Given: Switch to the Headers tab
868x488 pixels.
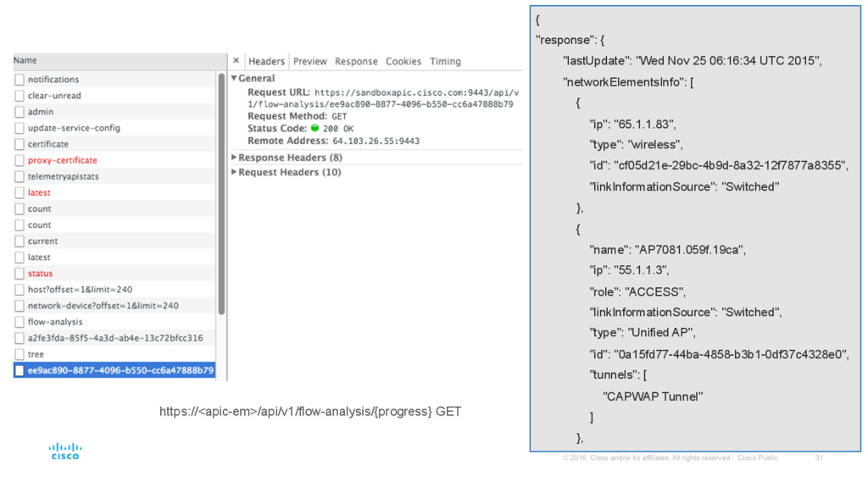Looking at the screenshot, I should click(x=266, y=61).
